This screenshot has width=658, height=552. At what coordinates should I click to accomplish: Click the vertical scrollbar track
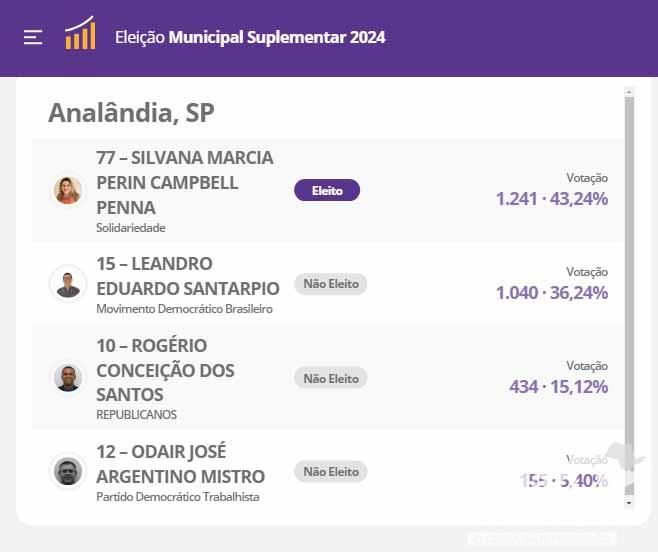[629, 300]
